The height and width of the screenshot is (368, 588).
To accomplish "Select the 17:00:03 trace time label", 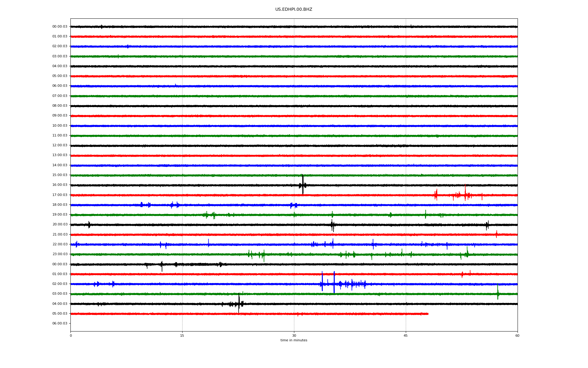I will point(60,195).
